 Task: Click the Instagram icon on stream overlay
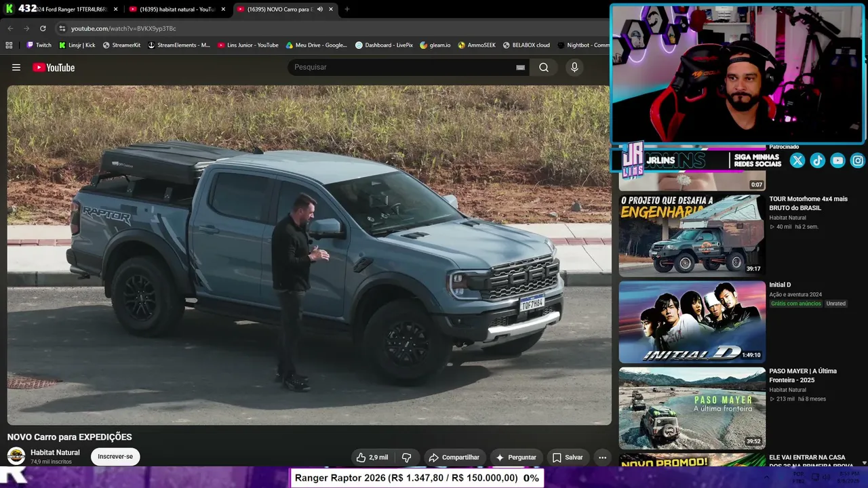pyautogui.click(x=858, y=161)
